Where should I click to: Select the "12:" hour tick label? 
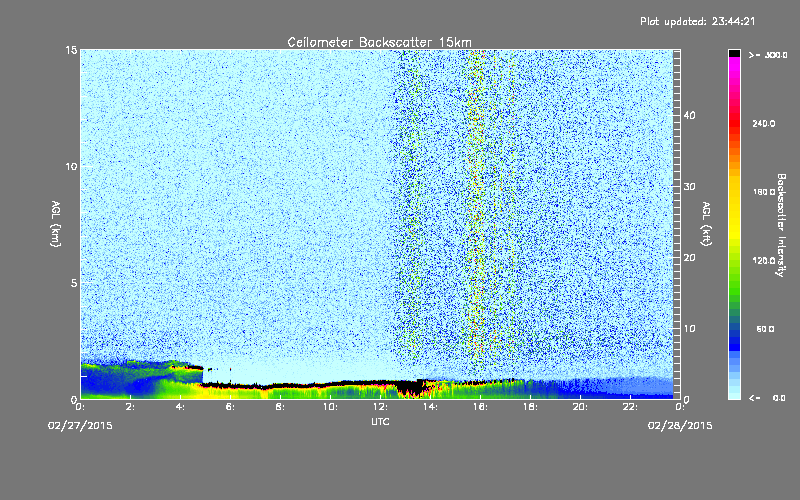380,407
